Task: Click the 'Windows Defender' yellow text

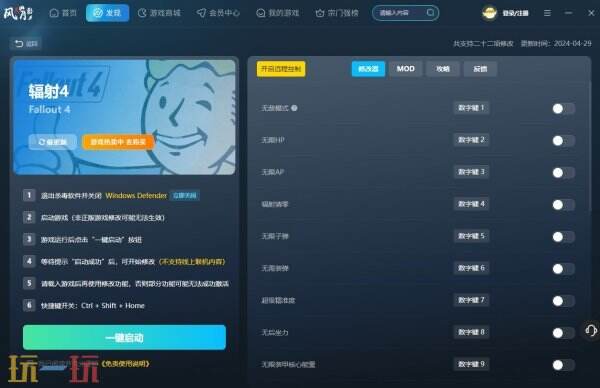Action: click(136, 196)
